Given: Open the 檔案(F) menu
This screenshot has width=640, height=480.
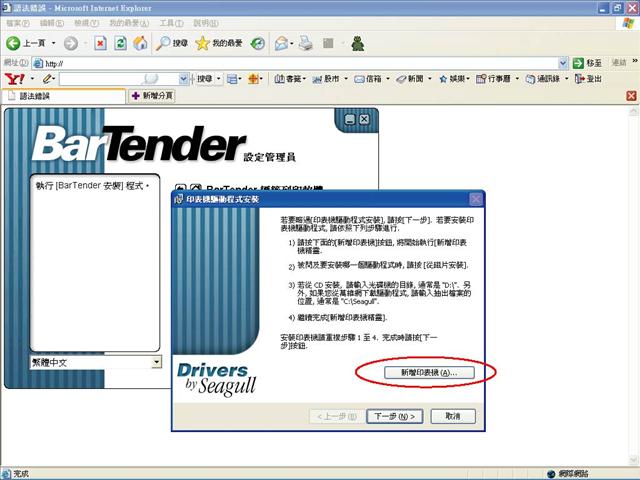Looking at the screenshot, I should tap(18, 23).
